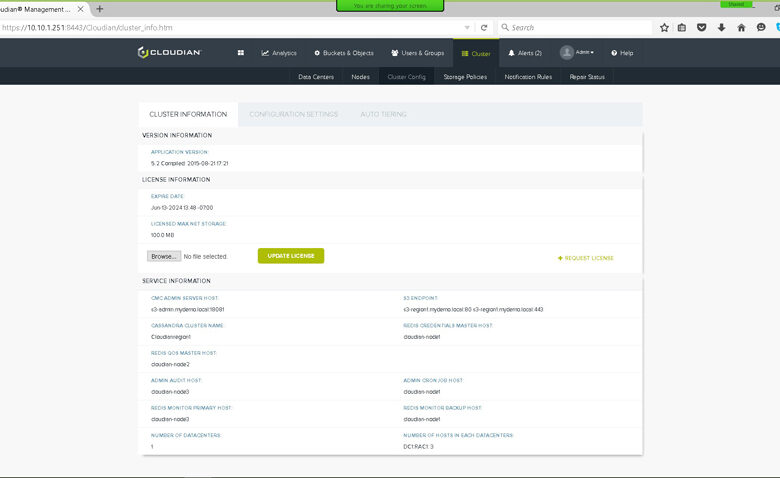Select the Cluster menu item
Viewport: 780px width, 478px height.
[476, 53]
